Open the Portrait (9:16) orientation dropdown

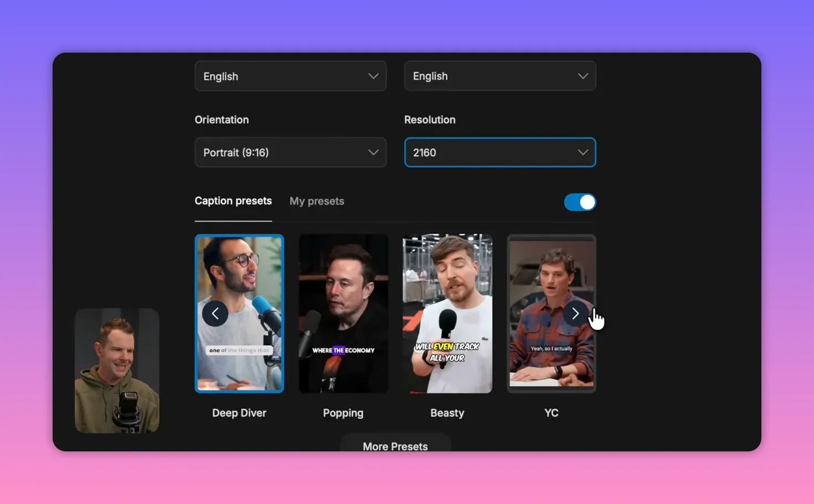(x=290, y=152)
